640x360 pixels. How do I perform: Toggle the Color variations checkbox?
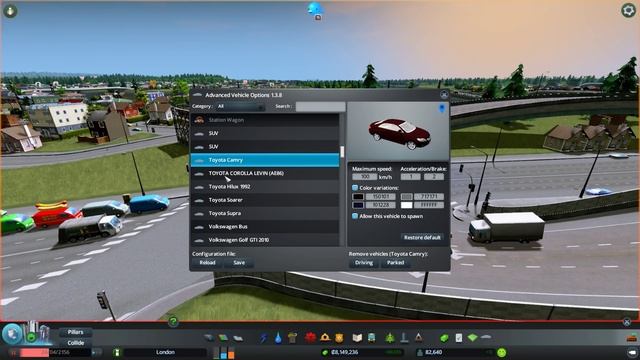[x=355, y=188]
